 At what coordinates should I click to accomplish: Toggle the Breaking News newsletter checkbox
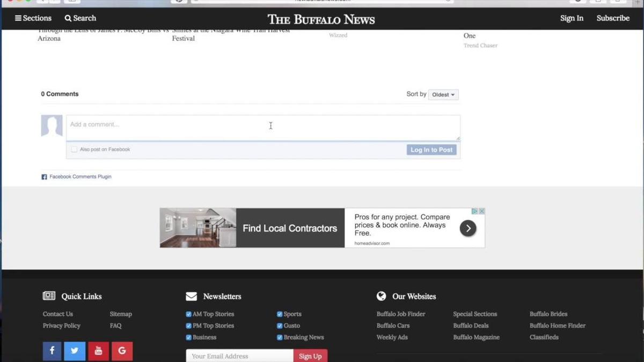tap(280, 337)
